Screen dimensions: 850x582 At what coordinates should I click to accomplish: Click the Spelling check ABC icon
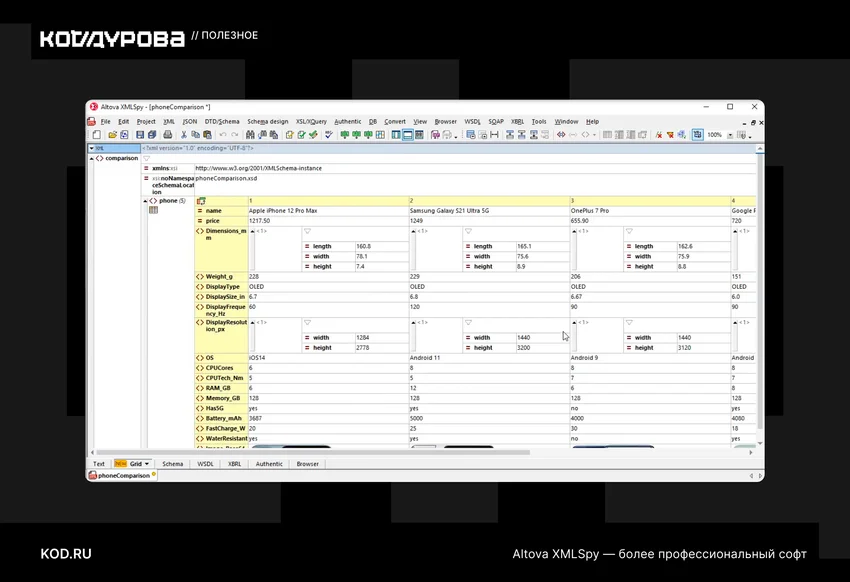pyautogui.click(x=329, y=135)
